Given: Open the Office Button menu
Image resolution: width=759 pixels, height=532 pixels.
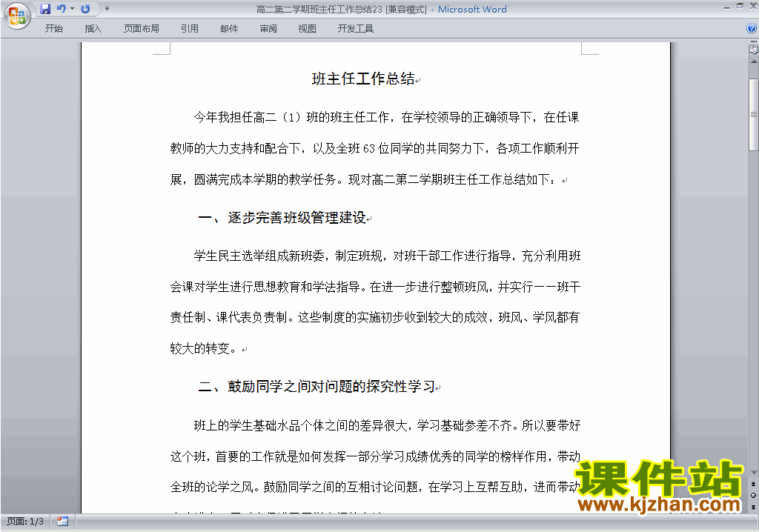Looking at the screenshot, I should pyautogui.click(x=17, y=16).
